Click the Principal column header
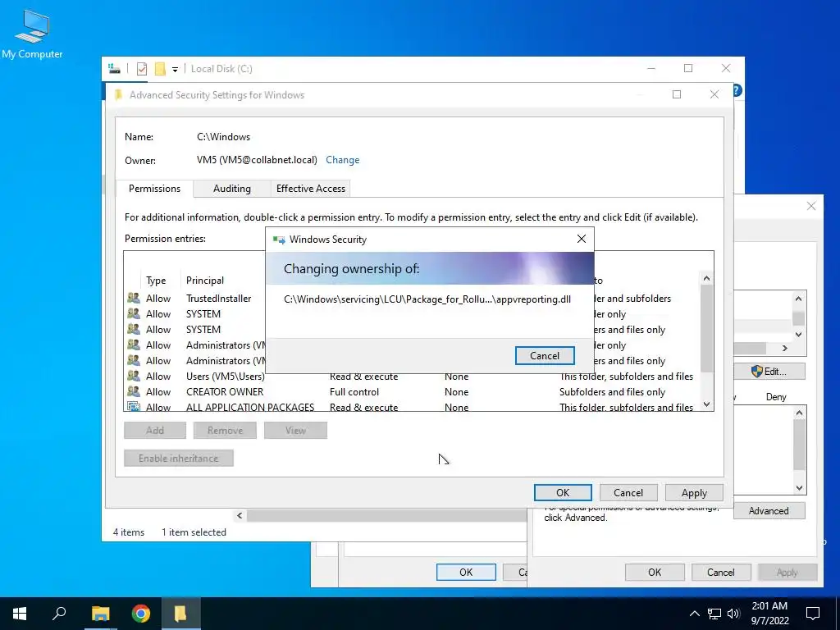840x630 pixels. pyautogui.click(x=204, y=281)
